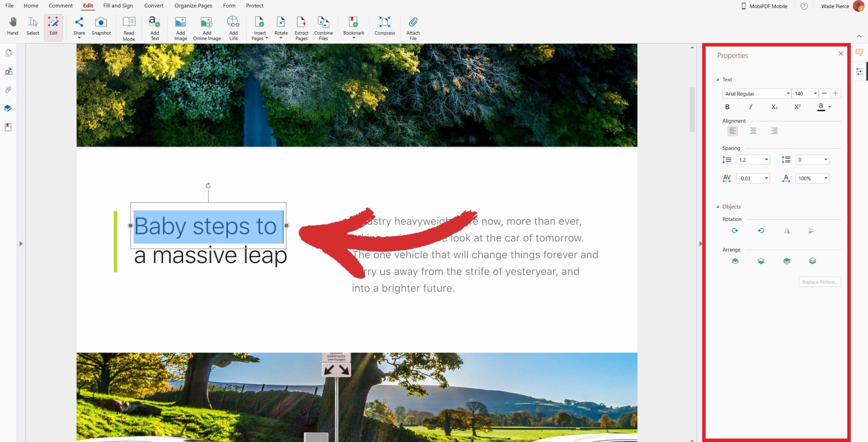Switch to the Convert ribbon tab
This screenshot has height=442, width=868.
pos(154,5)
